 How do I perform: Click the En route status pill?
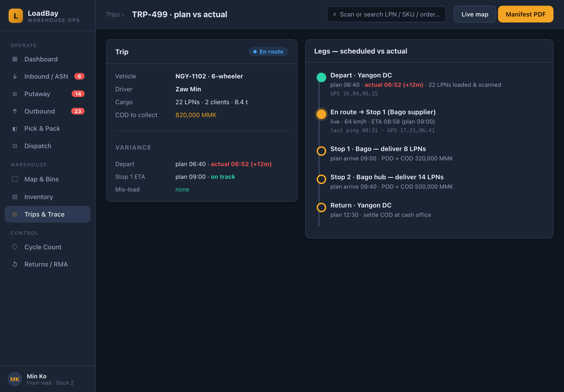pyautogui.click(x=268, y=52)
